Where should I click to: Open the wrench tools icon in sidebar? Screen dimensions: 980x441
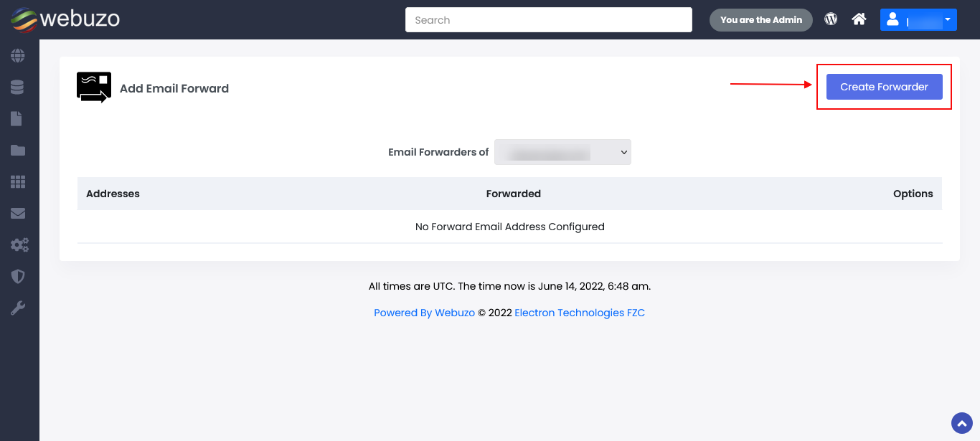pyautogui.click(x=18, y=308)
